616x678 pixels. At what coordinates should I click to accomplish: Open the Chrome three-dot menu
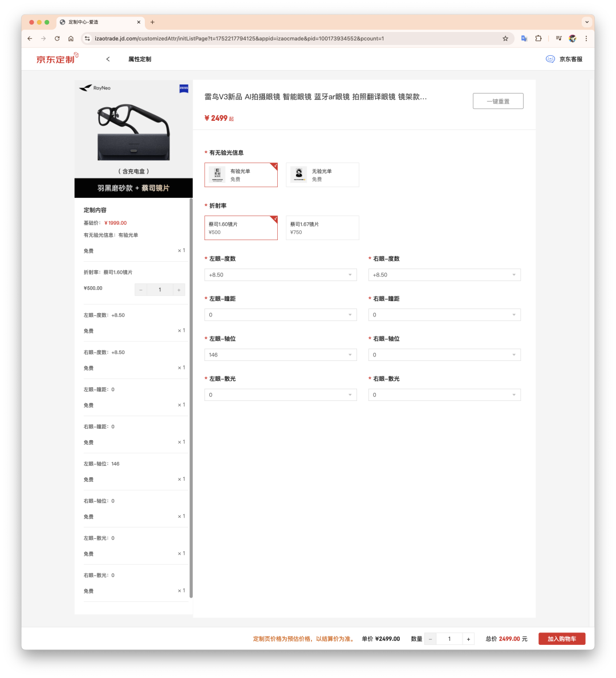tap(586, 38)
